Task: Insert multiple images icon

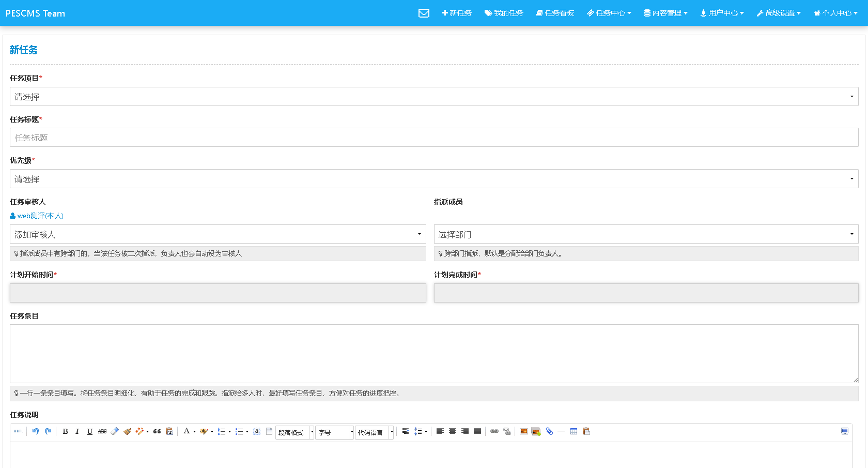Action: coord(536,431)
